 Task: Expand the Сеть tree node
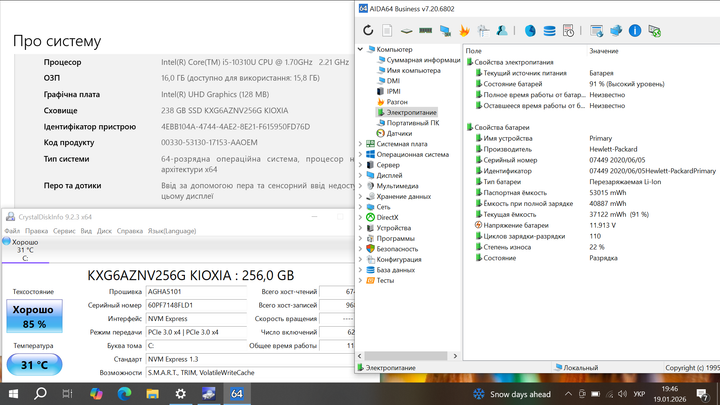point(360,207)
